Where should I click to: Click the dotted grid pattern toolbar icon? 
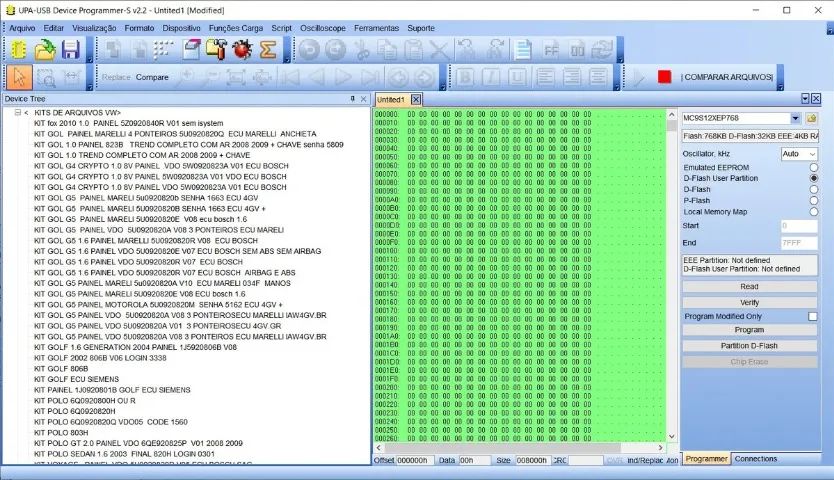164,50
